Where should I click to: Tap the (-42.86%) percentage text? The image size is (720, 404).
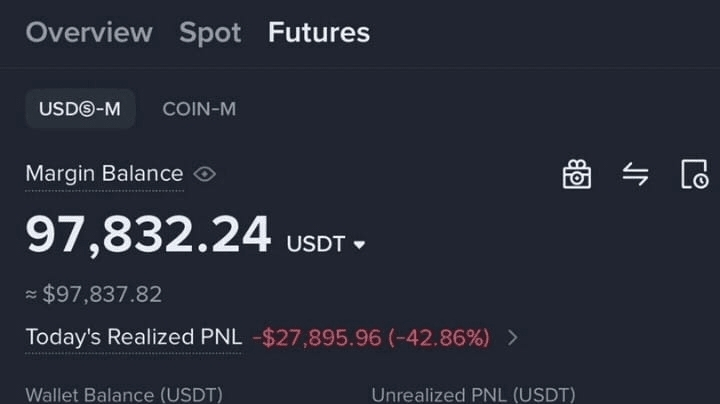(439, 338)
